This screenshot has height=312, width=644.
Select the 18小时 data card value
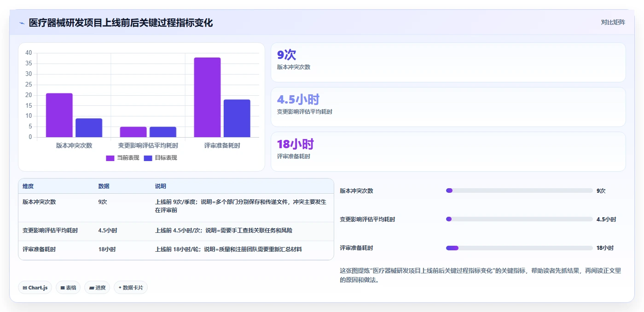point(295,144)
